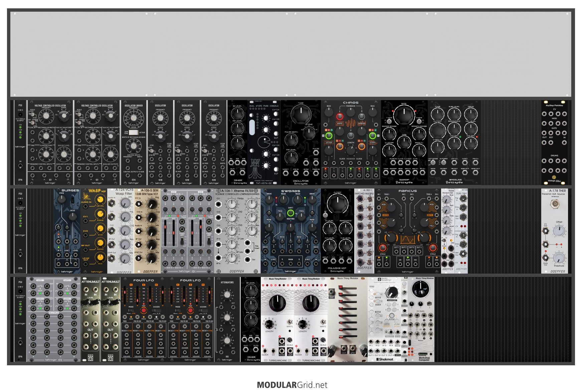Open the A-182-1 Switched Multiple module
585x392 pixels.
tap(364, 231)
